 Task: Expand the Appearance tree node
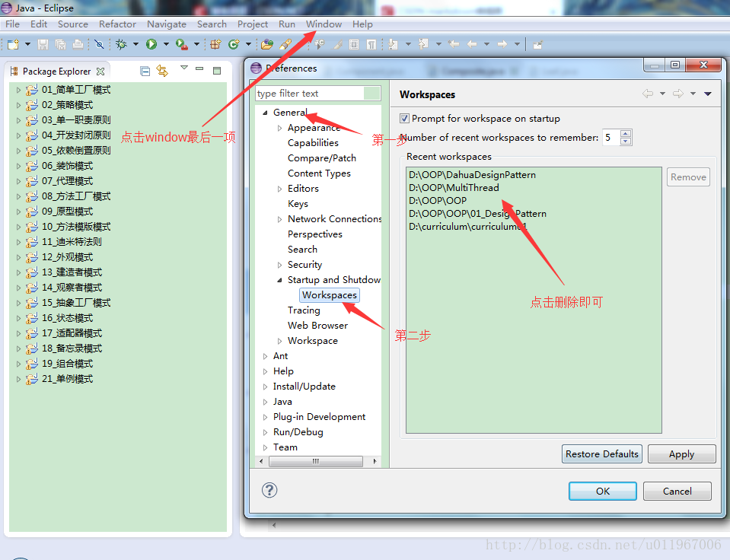279,128
